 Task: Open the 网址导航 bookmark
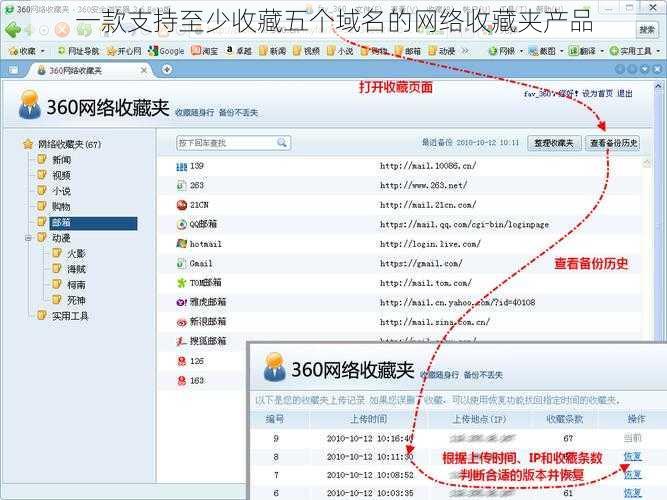coord(78,51)
